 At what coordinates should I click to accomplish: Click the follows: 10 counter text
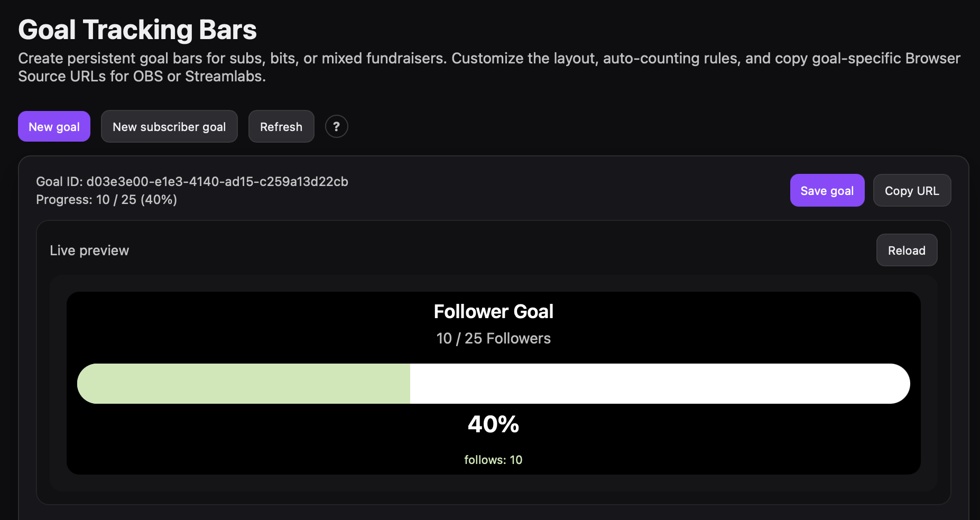click(493, 460)
